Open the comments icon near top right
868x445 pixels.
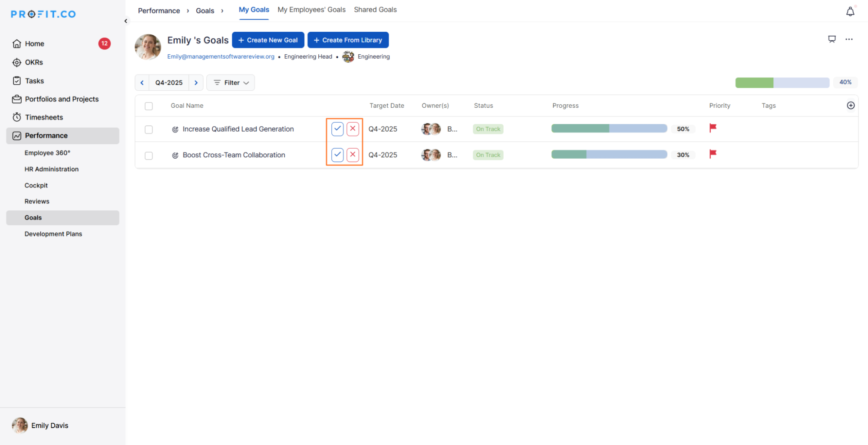coord(832,40)
